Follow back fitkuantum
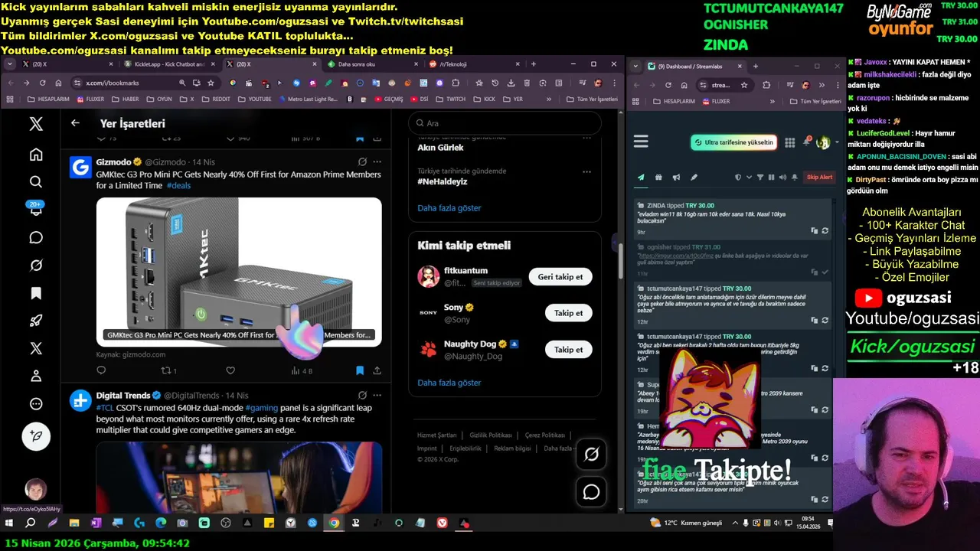 (560, 277)
